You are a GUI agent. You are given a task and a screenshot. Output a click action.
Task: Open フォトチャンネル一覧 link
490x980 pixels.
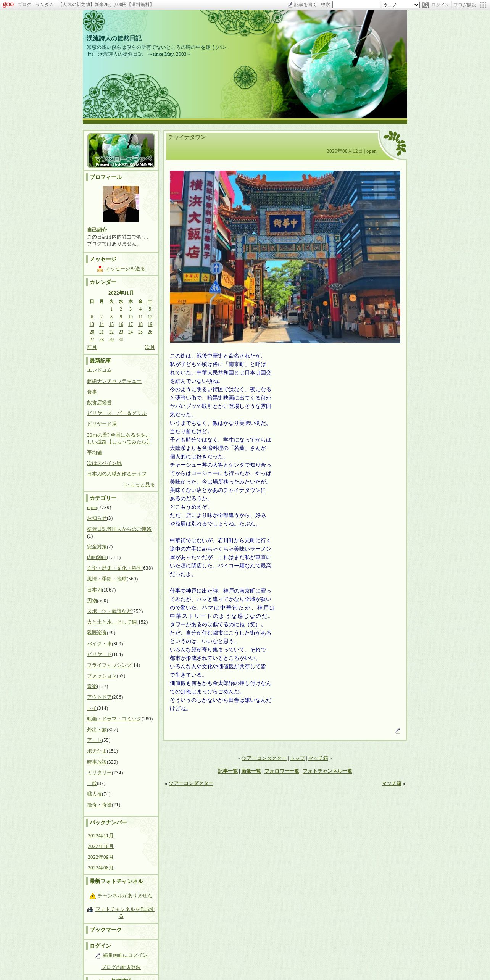327,771
